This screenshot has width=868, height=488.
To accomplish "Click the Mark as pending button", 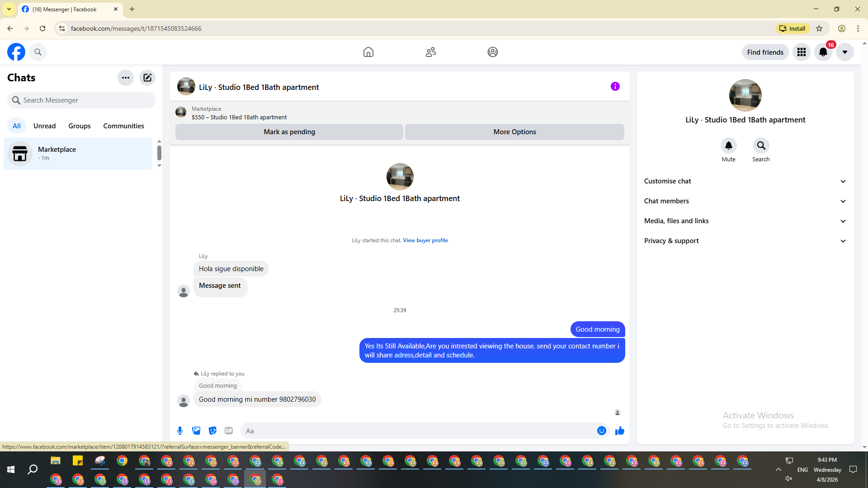I will (x=289, y=132).
